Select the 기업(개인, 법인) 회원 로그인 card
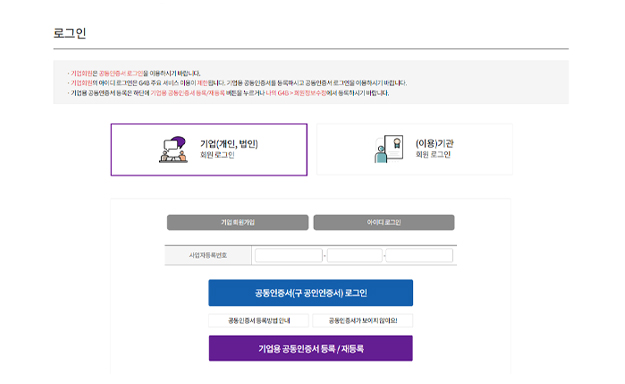Viewport: 625px width, 384px height. coord(209,150)
